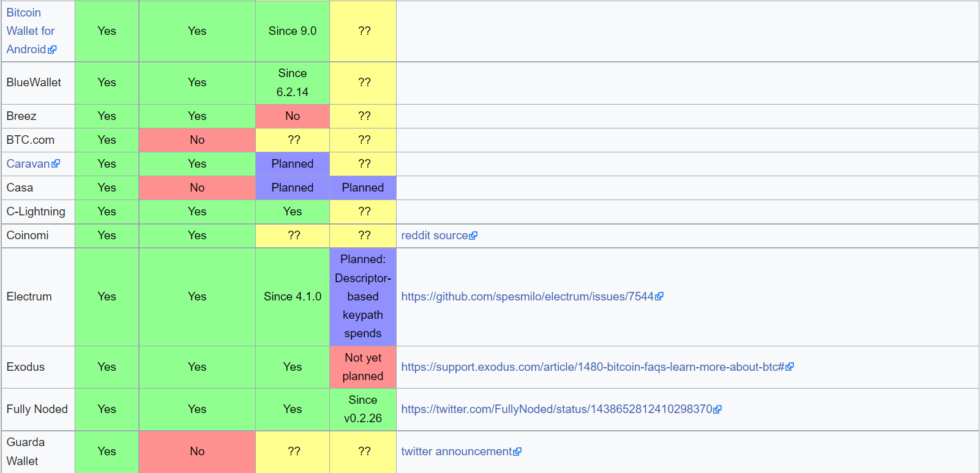Click external-link icon after twitter announcement
This screenshot has width=980, height=473.
click(x=517, y=452)
